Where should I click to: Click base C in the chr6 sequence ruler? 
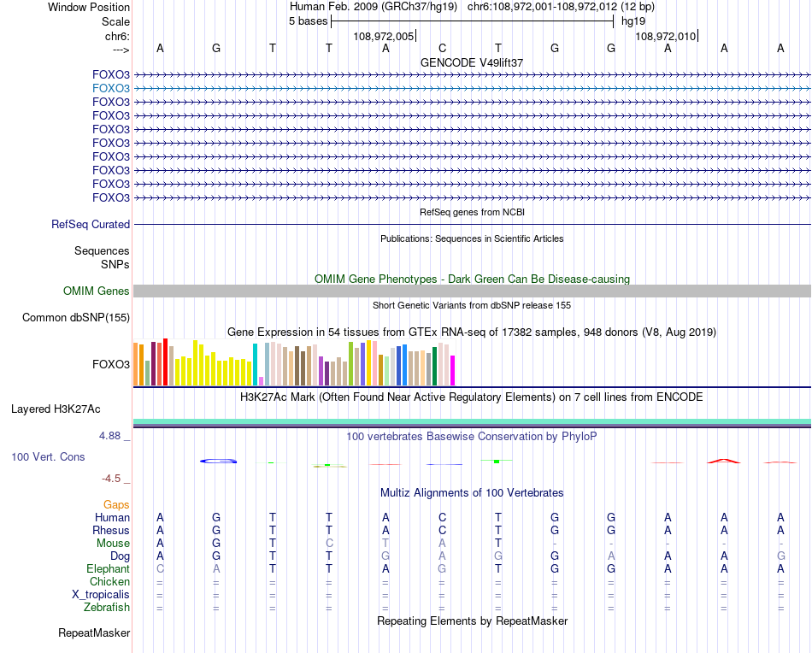point(442,48)
